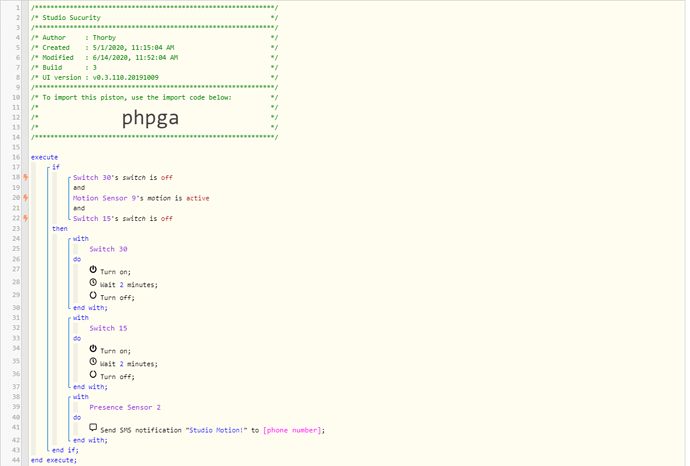Click the '[phone number]' placeholder

click(292, 430)
